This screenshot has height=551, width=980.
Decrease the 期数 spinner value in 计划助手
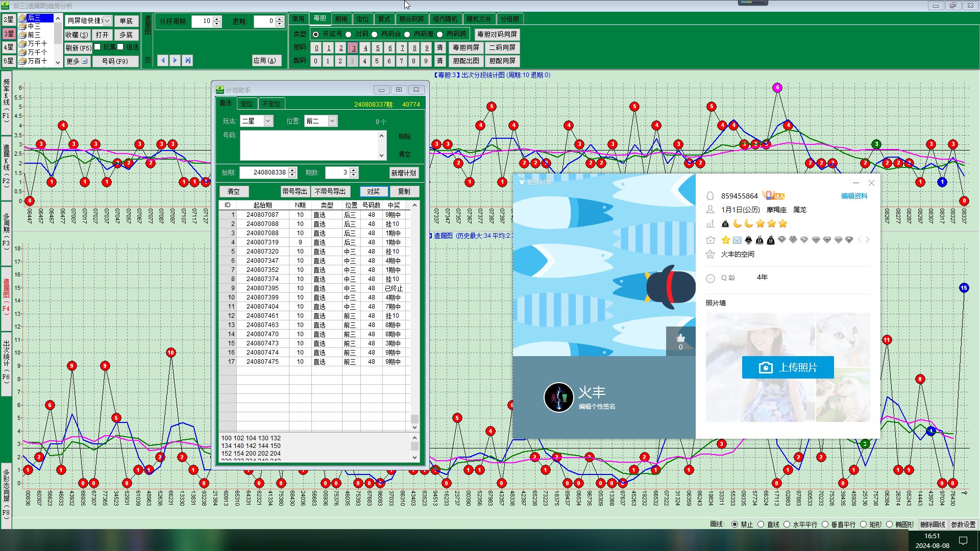(x=354, y=176)
